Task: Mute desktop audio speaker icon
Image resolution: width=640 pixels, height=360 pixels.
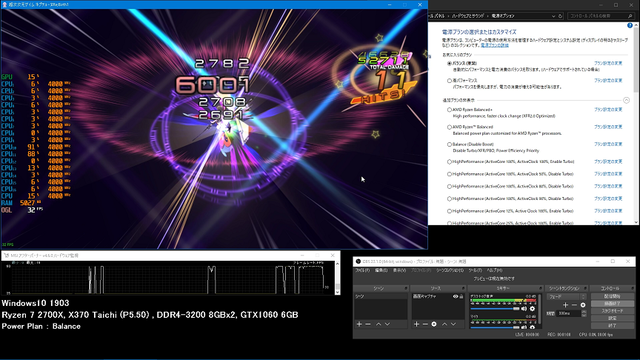Action: [x=524, y=309]
